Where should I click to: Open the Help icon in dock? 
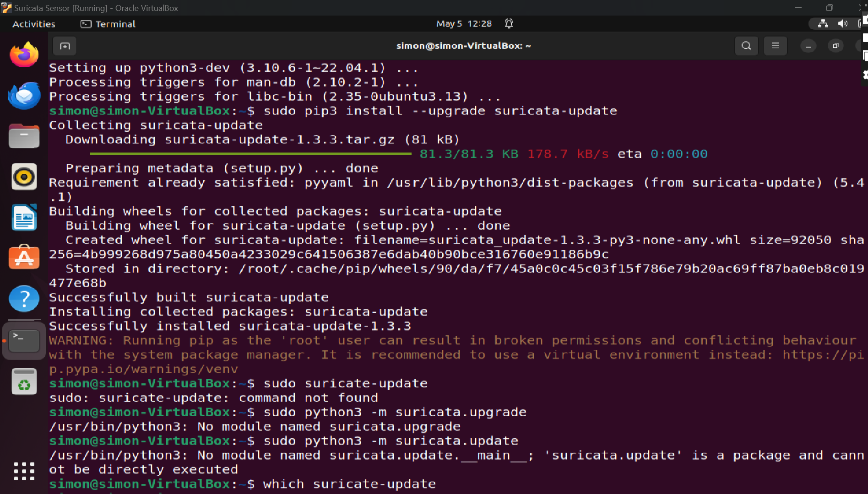(x=24, y=299)
